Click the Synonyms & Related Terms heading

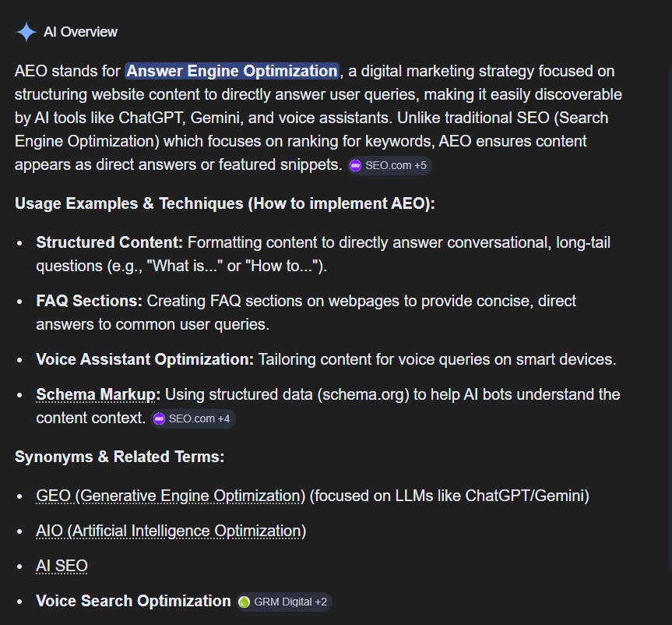(119, 457)
